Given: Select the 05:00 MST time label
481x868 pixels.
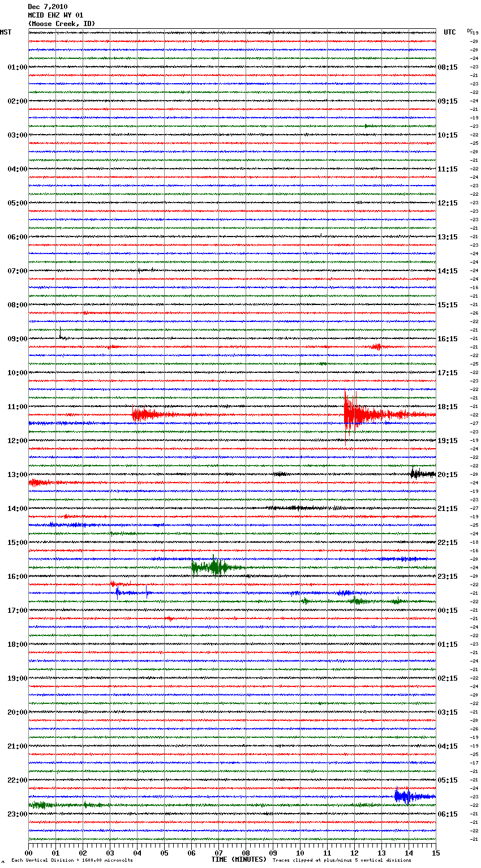Looking at the screenshot, I should [x=18, y=203].
